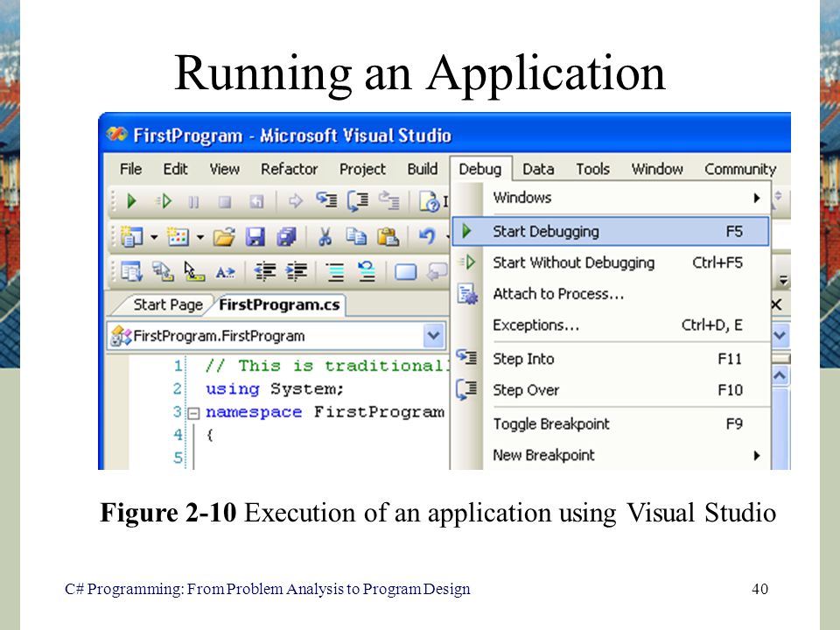Open the File menu
The height and width of the screenshot is (630, 840).
click(130, 169)
